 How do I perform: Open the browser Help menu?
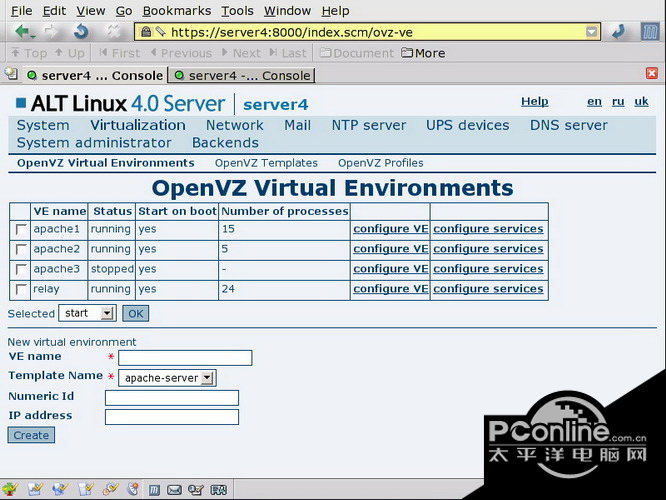tap(335, 11)
